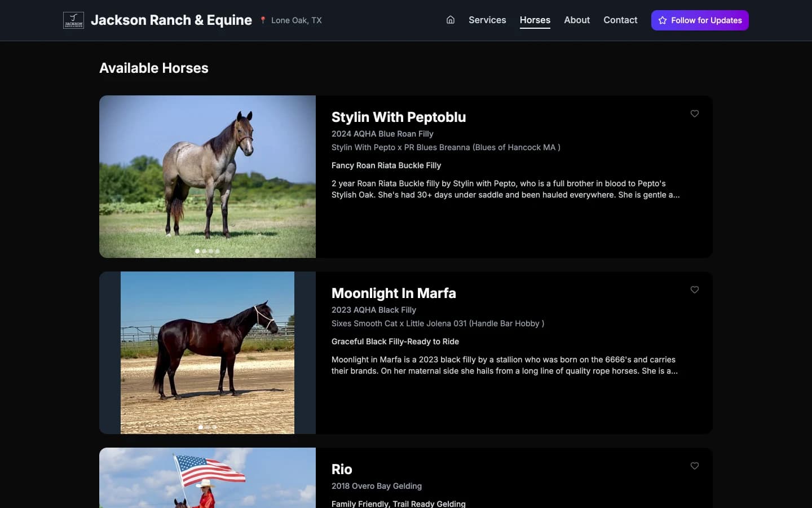Click the "Lone Oak, TX" location text
Screen dimensions: 812x508
pos(297,20)
